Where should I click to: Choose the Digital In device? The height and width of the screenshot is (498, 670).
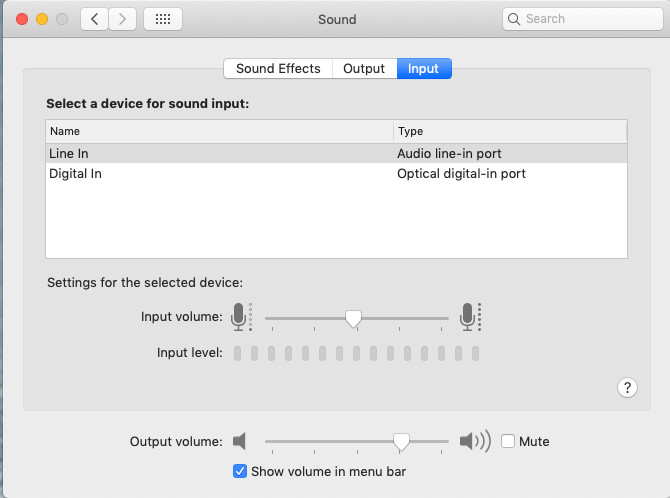click(220, 173)
